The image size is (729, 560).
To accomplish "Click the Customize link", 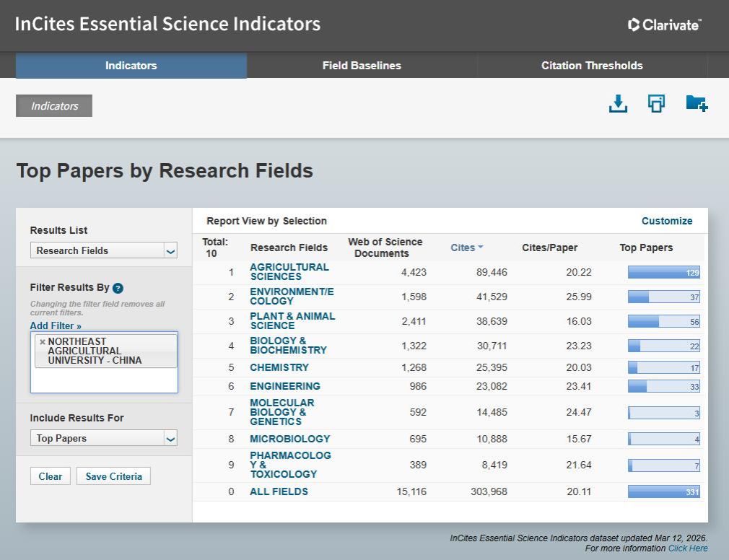I will tap(666, 221).
